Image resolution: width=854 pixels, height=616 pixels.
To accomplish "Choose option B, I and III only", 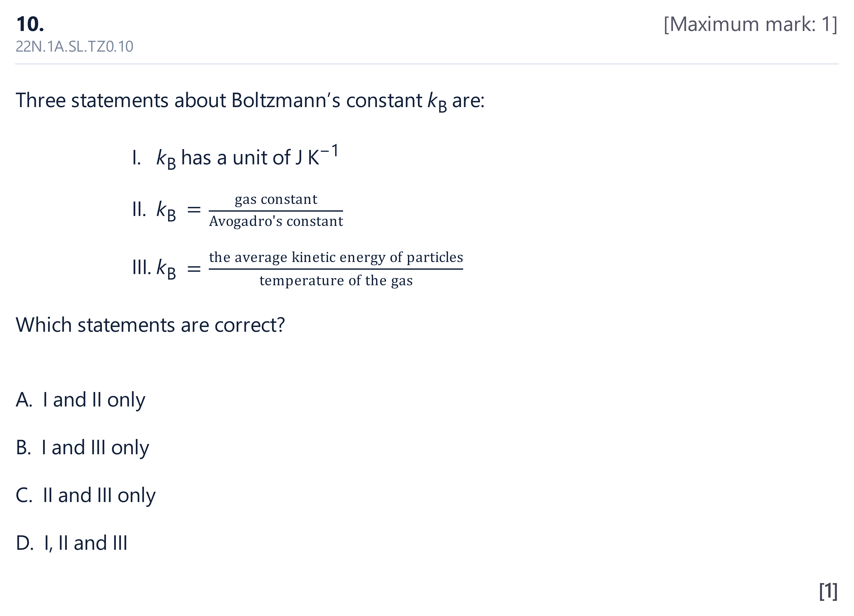I will click(x=82, y=448).
